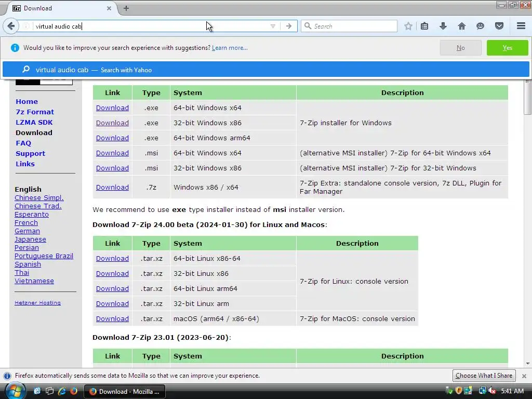Launch Firefox from quick launch
The height and width of the screenshot is (399, 532).
pos(74,391)
